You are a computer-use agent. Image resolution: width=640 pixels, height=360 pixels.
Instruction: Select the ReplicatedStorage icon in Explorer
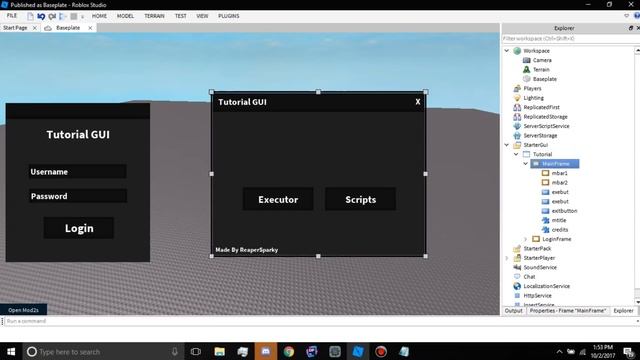click(517, 116)
